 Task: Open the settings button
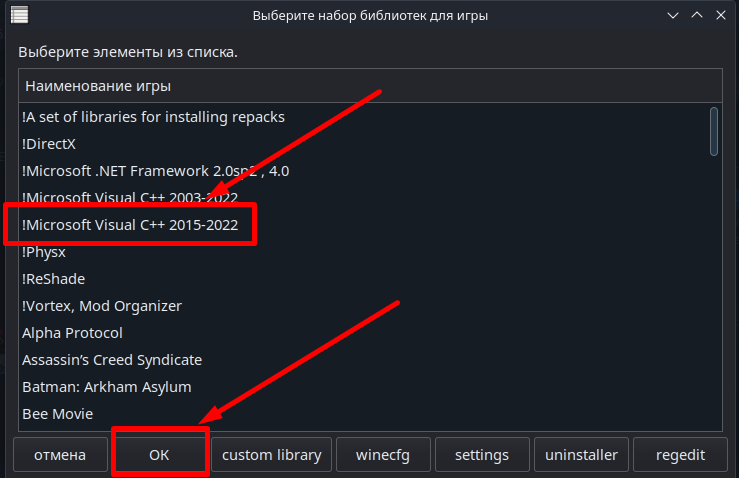pyautogui.click(x=482, y=455)
